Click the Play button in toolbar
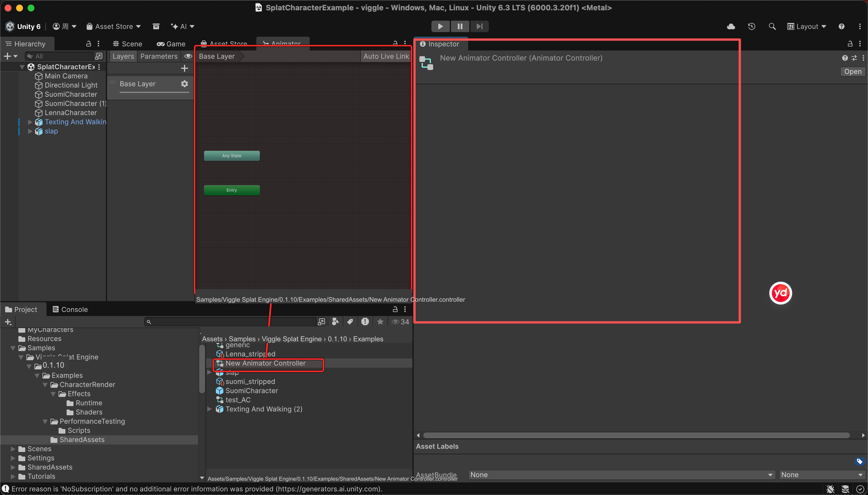 (x=440, y=26)
